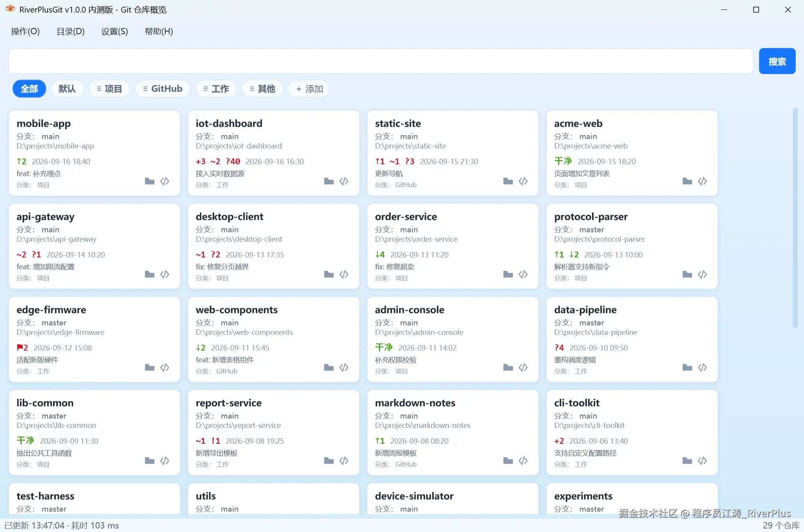804x532 pixels.
Task: Open the 帮助(H) menu
Action: tap(159, 32)
